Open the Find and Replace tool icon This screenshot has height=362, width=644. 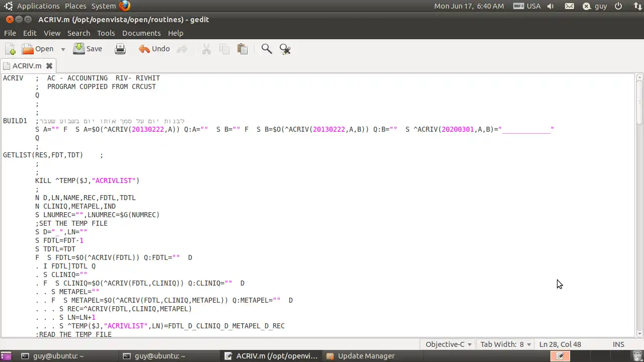point(285,49)
